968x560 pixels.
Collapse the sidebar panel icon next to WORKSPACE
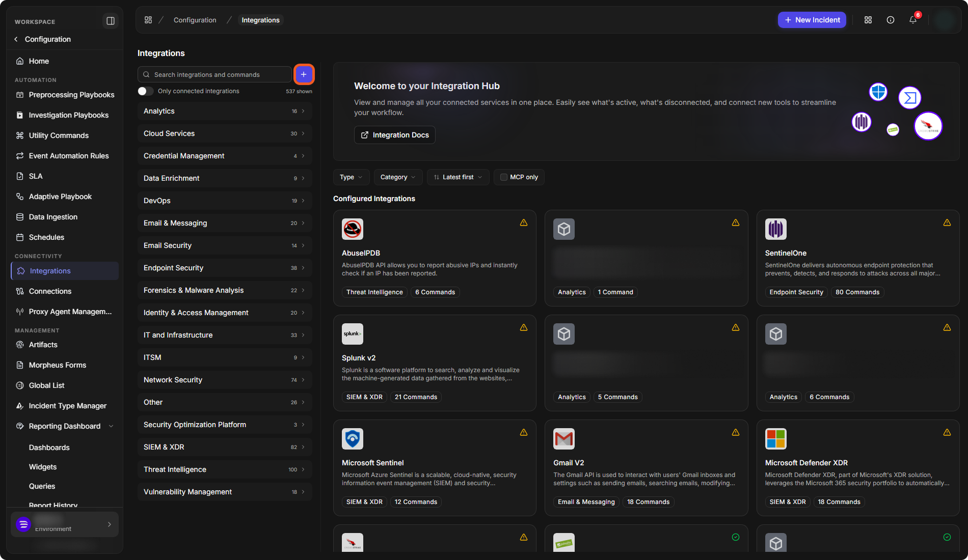(110, 21)
